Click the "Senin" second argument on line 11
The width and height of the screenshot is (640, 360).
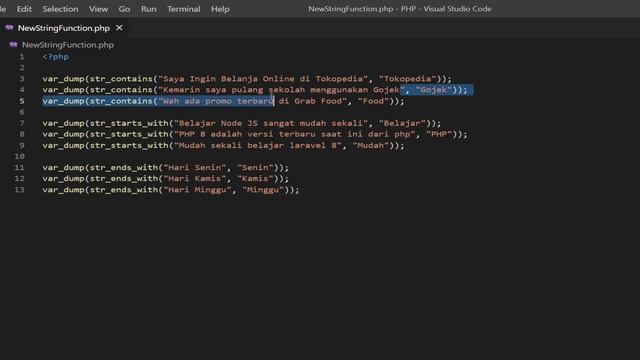click(x=255, y=168)
